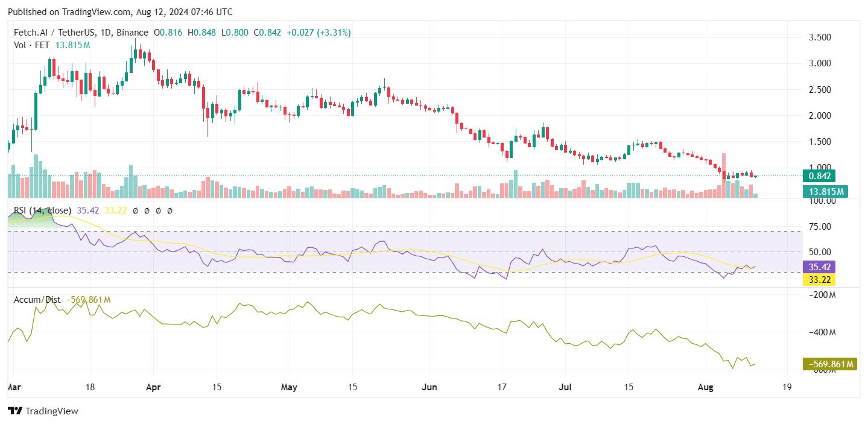Click the TradingView logo icon
The width and height of the screenshot is (868, 424).
point(15,411)
